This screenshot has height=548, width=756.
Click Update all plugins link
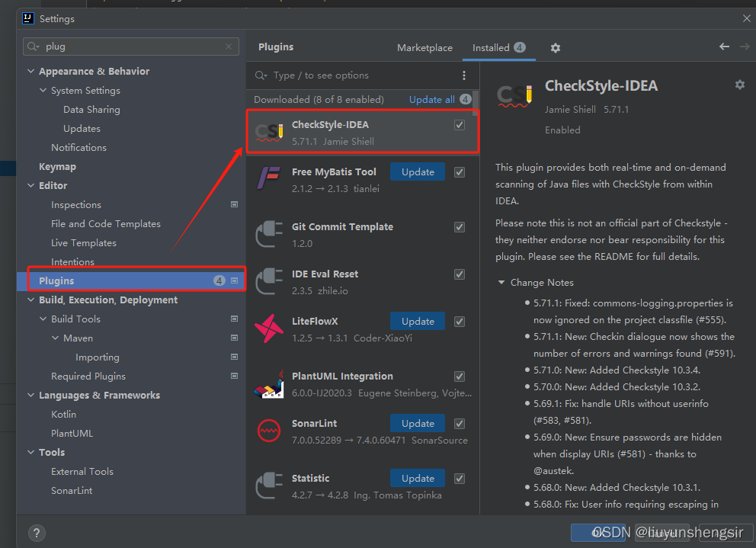point(431,99)
